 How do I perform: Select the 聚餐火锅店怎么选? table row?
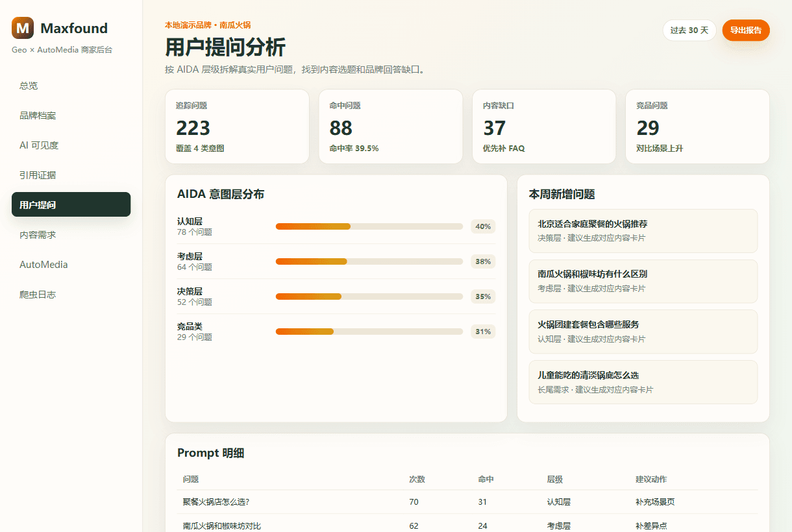467,502
